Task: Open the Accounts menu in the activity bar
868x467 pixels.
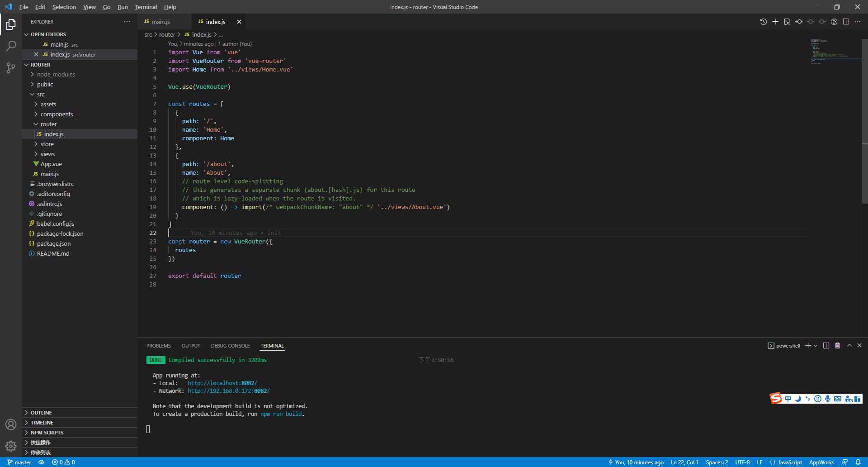Action: 11,424
